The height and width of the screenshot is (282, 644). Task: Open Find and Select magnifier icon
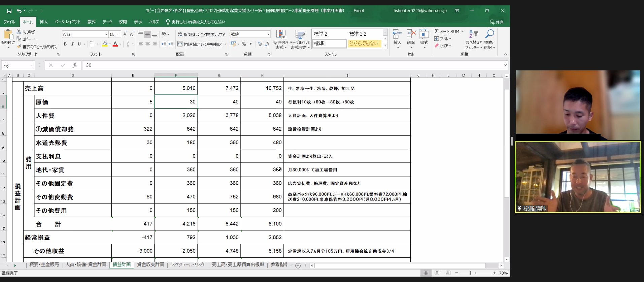pyautogui.click(x=489, y=34)
